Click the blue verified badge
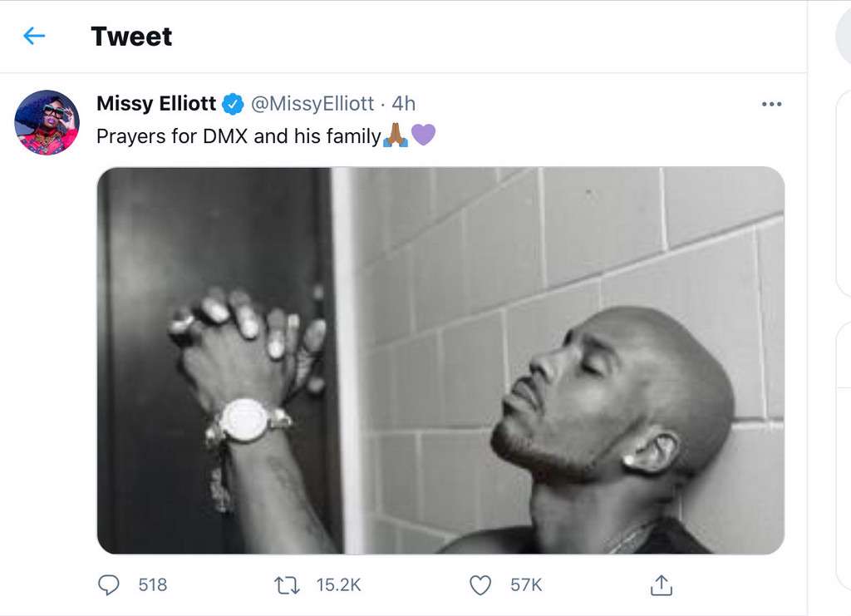Image resolution: width=851 pixels, height=616 pixels. point(233,104)
